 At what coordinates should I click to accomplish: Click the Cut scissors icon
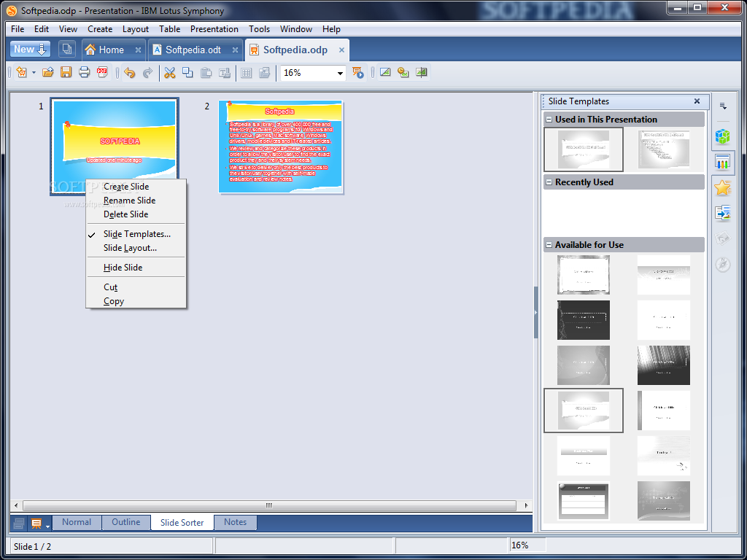click(169, 72)
